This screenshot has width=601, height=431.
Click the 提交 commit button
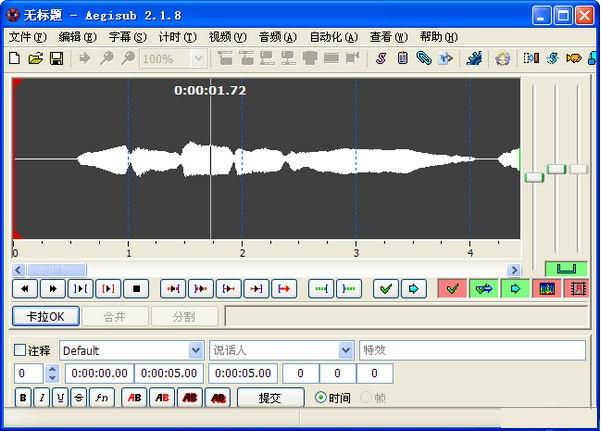point(271,398)
